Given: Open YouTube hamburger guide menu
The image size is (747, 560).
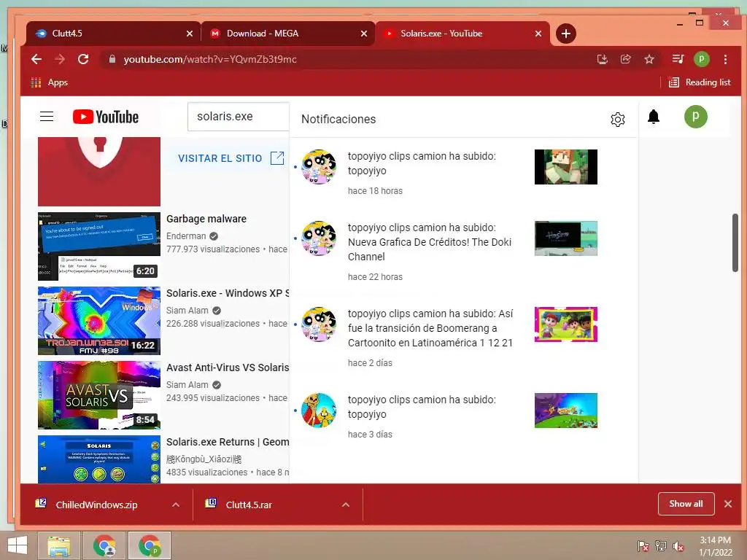Looking at the screenshot, I should coord(47,116).
